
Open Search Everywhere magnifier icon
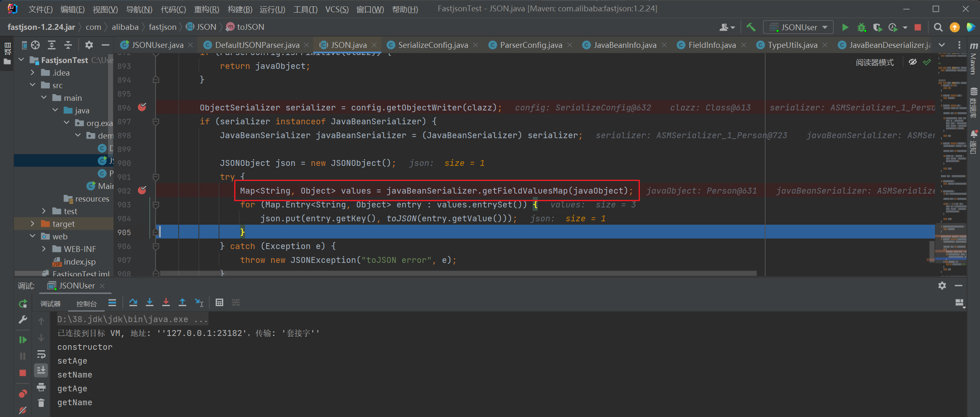click(938, 27)
